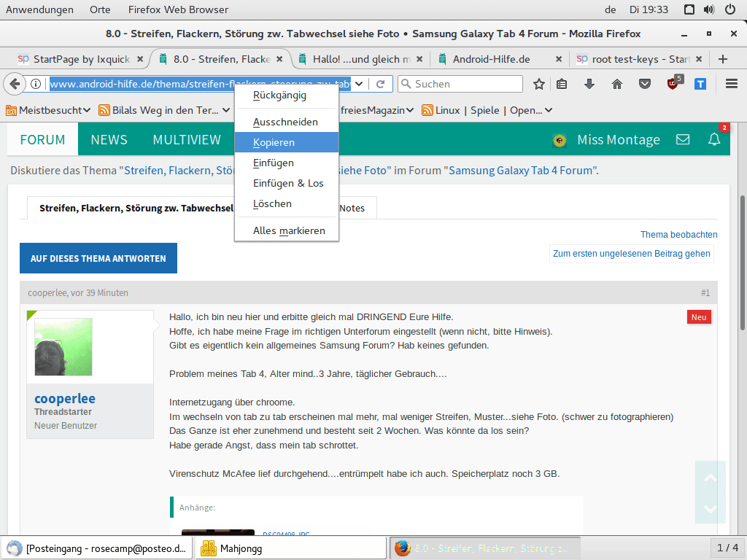
Task: Click the bookmark star icon
Action: click(x=539, y=84)
